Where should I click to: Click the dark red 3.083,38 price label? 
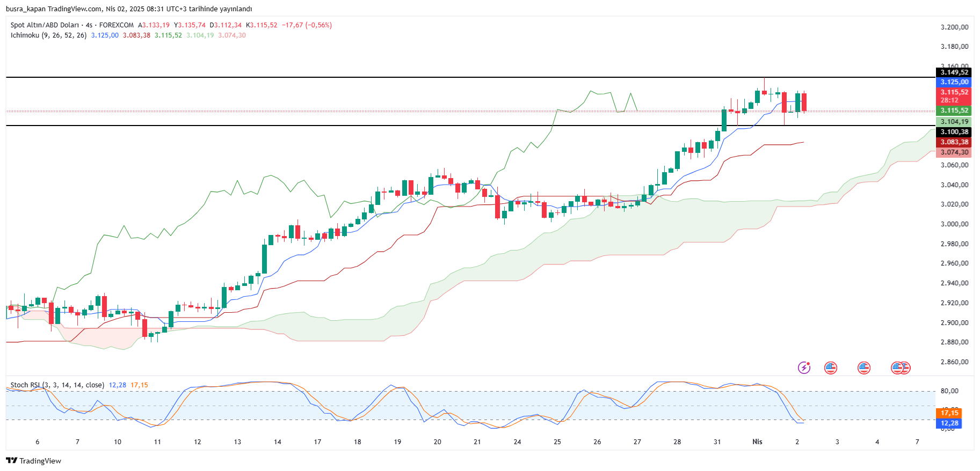pos(954,142)
